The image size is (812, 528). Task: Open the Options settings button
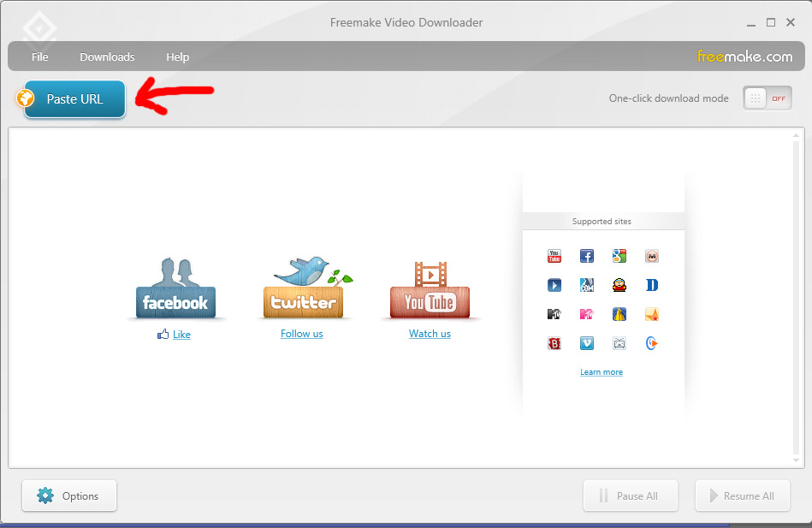click(x=69, y=495)
